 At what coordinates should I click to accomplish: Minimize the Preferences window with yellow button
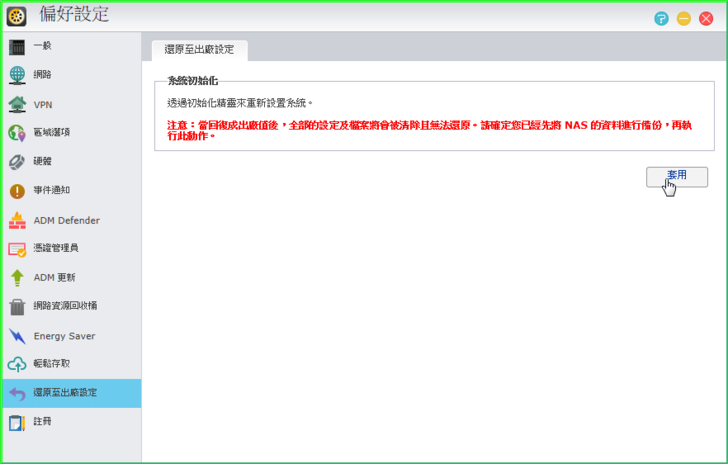pos(683,19)
